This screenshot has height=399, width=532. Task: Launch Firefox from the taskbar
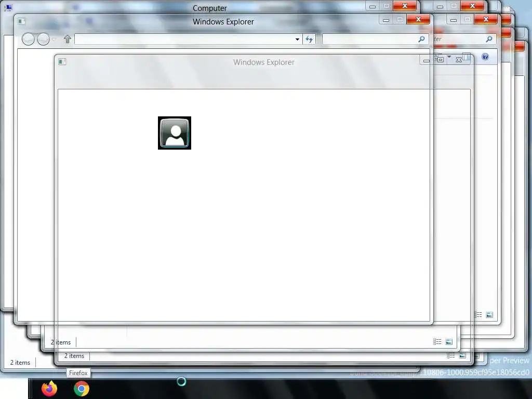pyautogui.click(x=49, y=389)
